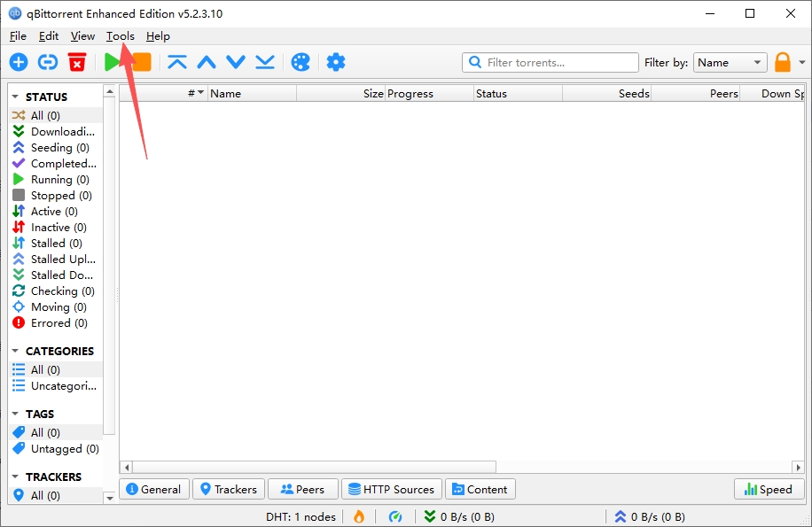Select the Stalled Uploading filter
Viewport: 812px width, 527px height.
pyautogui.click(x=56, y=260)
